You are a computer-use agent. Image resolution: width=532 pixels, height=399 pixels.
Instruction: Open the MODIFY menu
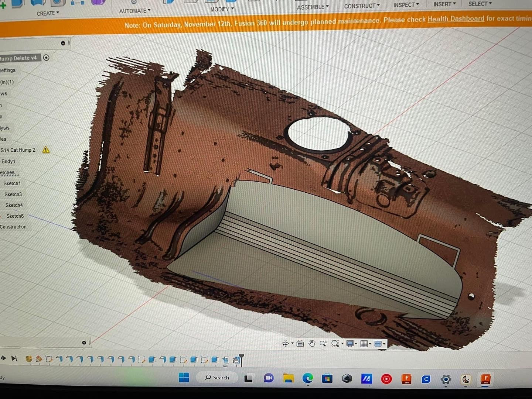click(x=222, y=9)
